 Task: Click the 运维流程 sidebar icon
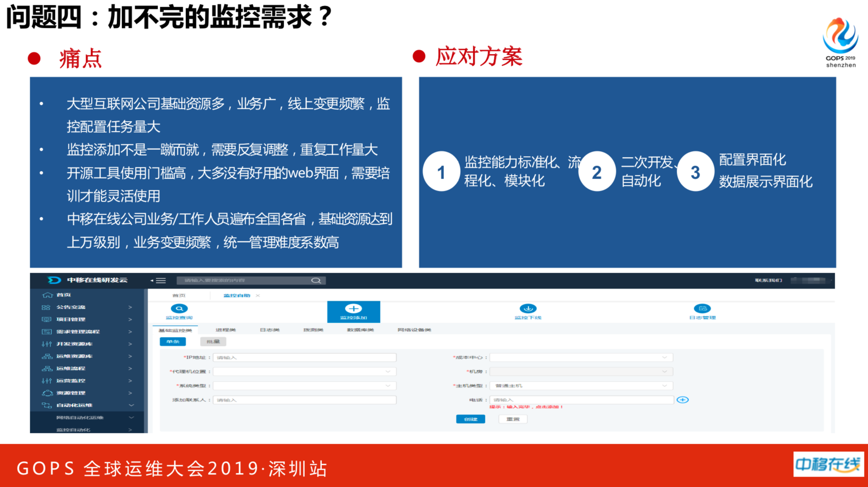[x=47, y=368]
